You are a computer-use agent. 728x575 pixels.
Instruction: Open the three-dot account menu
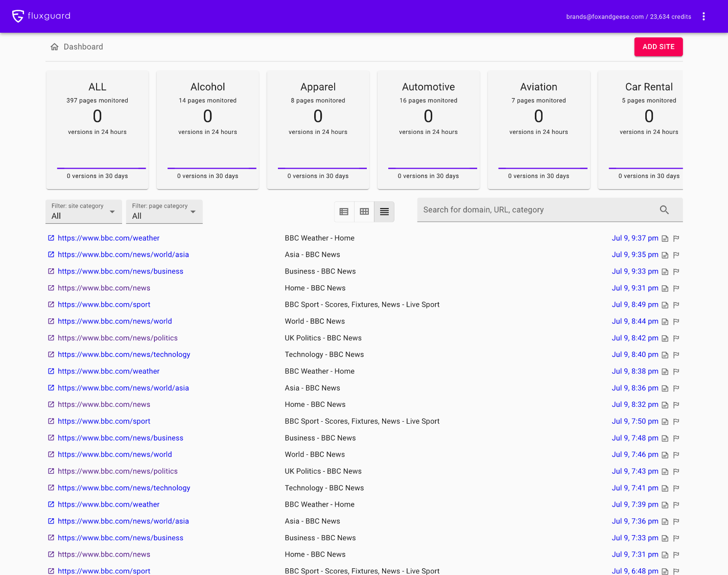tap(703, 16)
